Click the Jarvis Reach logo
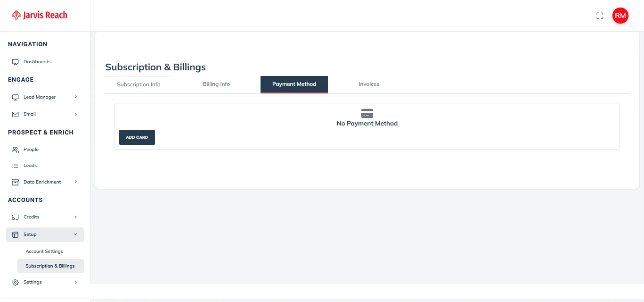This screenshot has width=644, height=302. (40, 15)
